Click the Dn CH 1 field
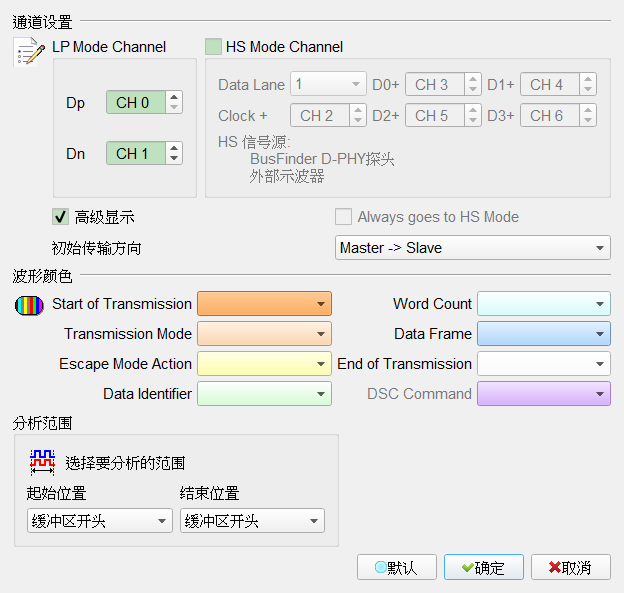 pos(136,153)
